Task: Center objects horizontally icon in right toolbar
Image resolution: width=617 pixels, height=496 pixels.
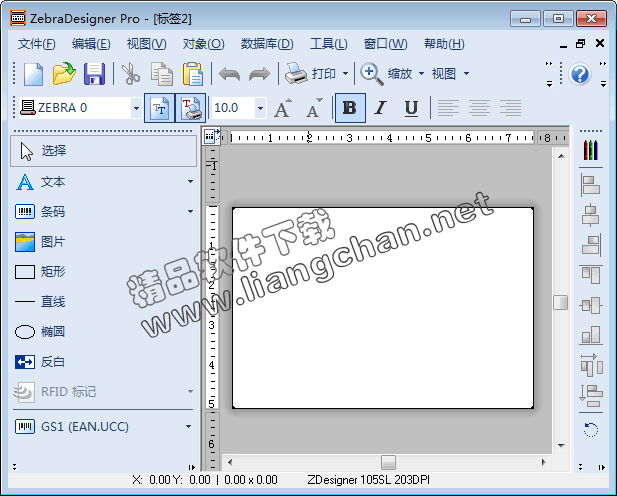Action: click(x=591, y=215)
